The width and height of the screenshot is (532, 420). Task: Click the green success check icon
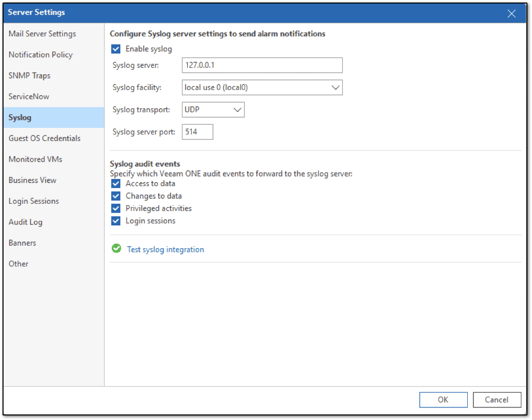(x=116, y=249)
